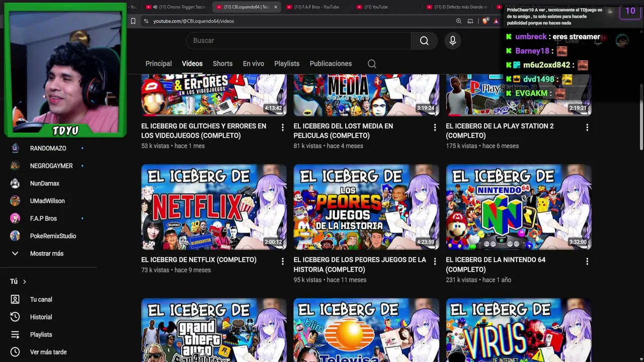Open the Tu canal icon in the sidebar
The height and width of the screenshot is (362, 644).
pyautogui.click(x=15, y=300)
